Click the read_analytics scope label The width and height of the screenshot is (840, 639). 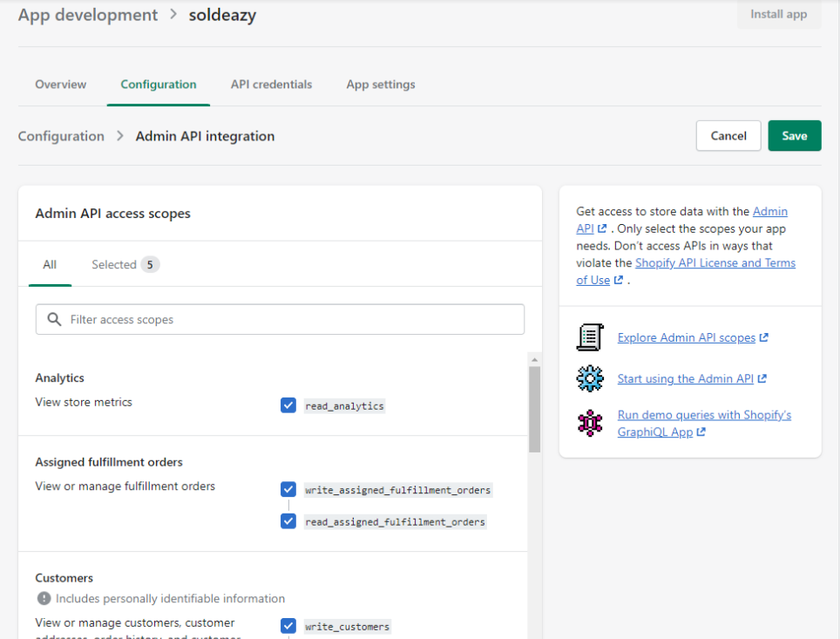pos(344,406)
